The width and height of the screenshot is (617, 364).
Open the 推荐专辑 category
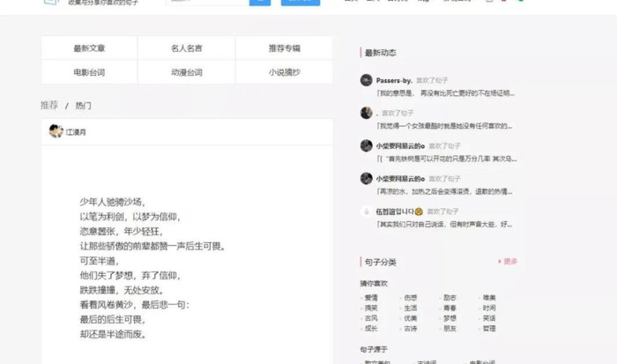point(284,48)
